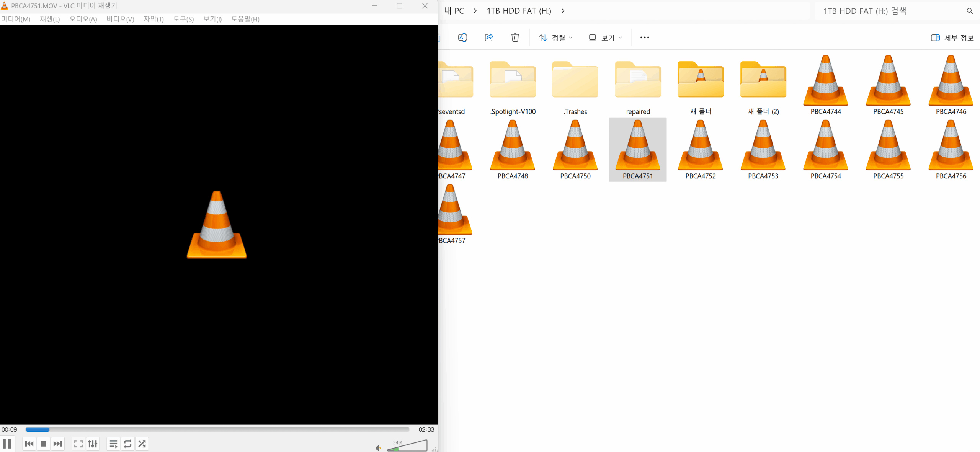The image size is (980, 452).
Task: Open the 보기(I) menu in VLC
Action: coord(212,19)
